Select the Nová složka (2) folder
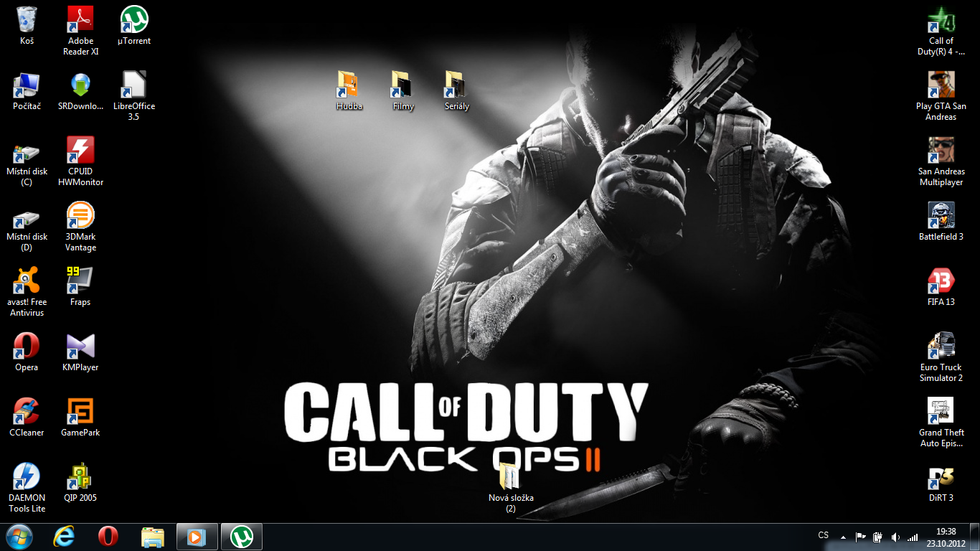 pyautogui.click(x=511, y=488)
